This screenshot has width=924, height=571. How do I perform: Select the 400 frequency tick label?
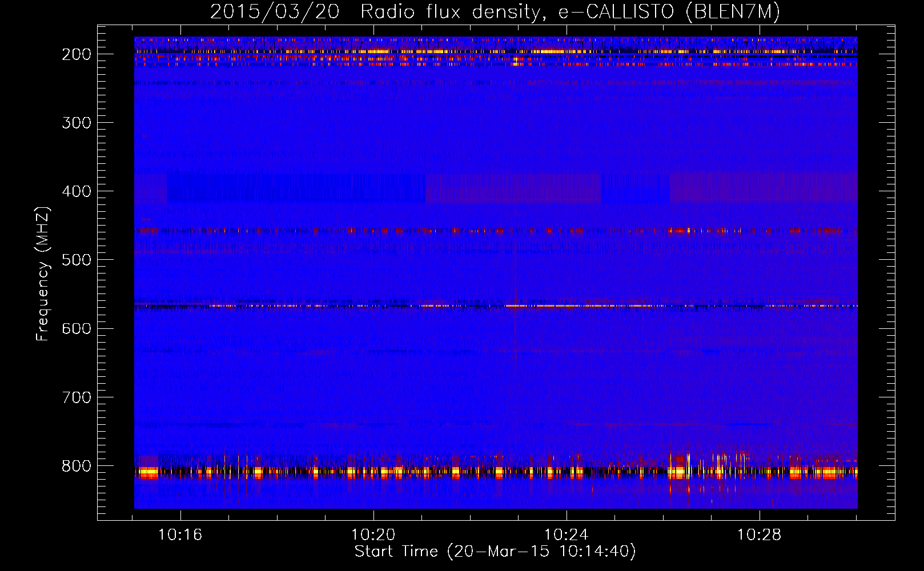pyautogui.click(x=77, y=191)
